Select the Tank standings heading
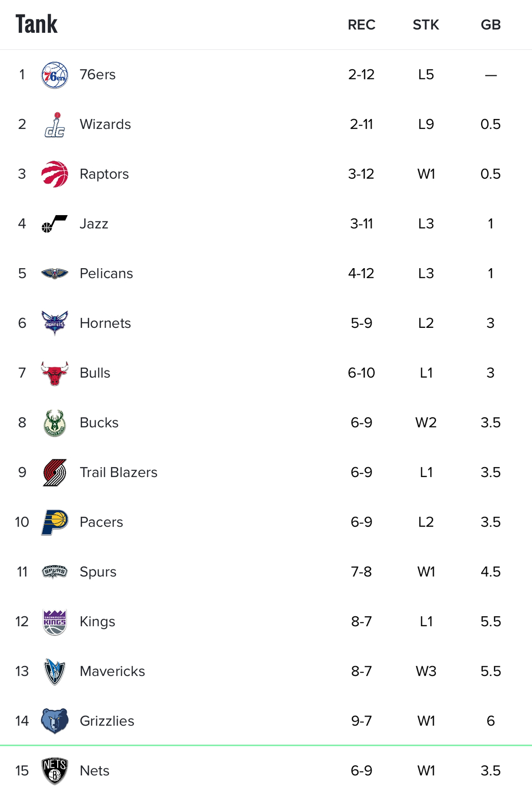Viewport: 532px width, 794px height. tap(36, 24)
